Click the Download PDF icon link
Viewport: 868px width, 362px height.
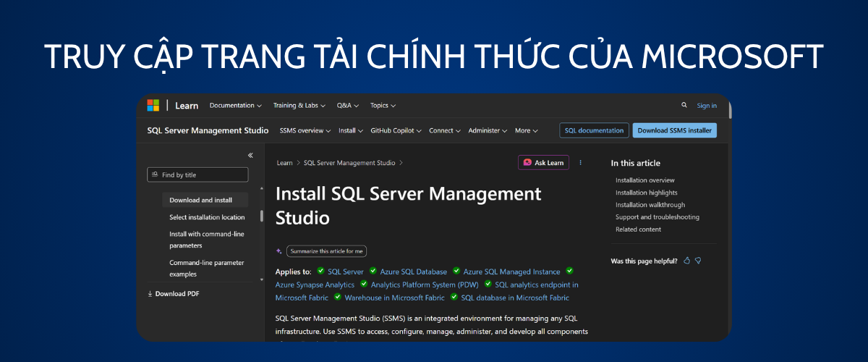coord(173,293)
